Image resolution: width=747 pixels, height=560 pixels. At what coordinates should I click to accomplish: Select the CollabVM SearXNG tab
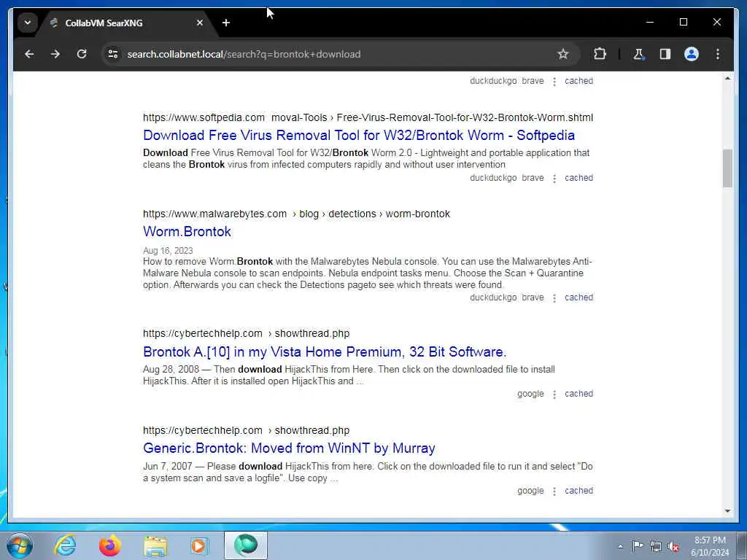[x=126, y=23]
